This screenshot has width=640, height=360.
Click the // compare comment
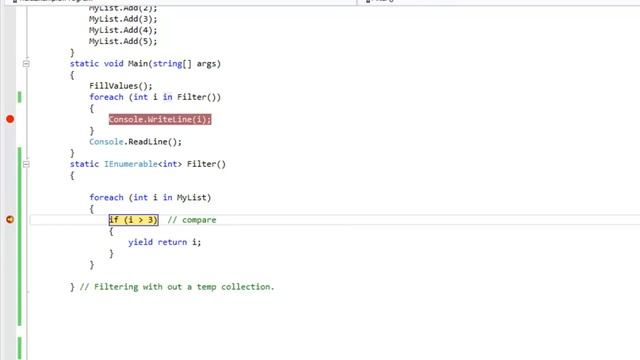[192, 220]
